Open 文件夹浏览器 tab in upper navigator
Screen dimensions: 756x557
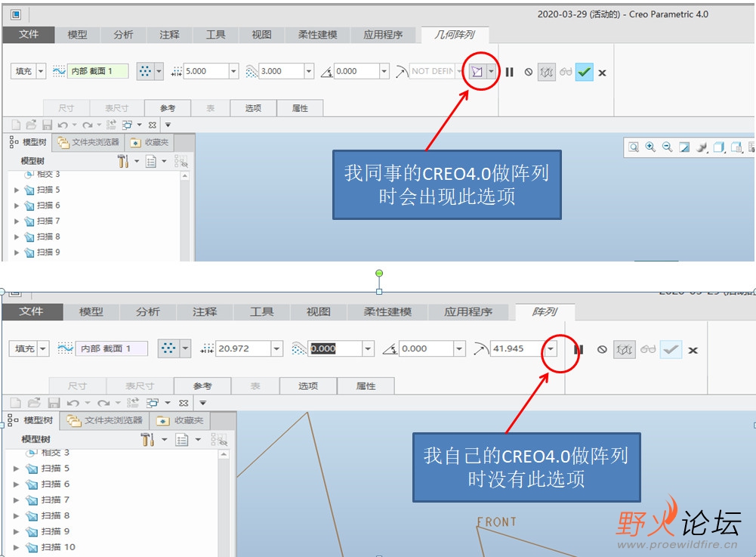[x=88, y=142]
